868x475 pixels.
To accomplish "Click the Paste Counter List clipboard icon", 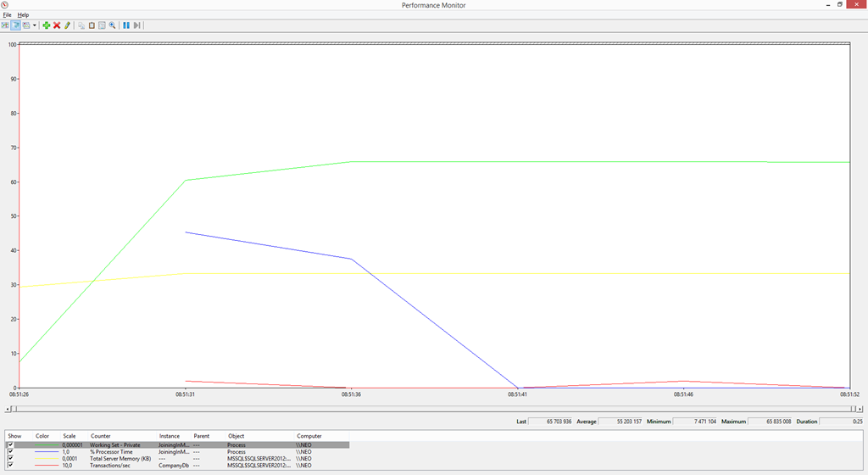I will point(92,25).
